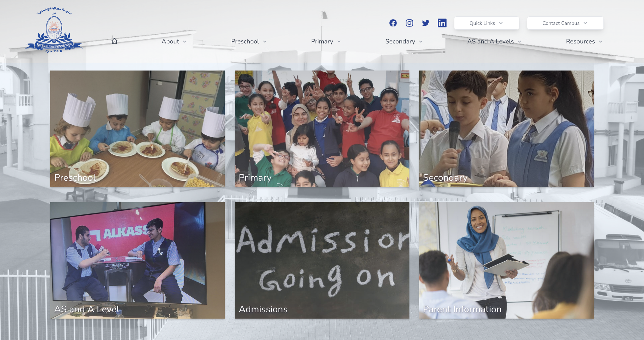
Task: Click the chevron beside Resources
Action: click(x=601, y=42)
